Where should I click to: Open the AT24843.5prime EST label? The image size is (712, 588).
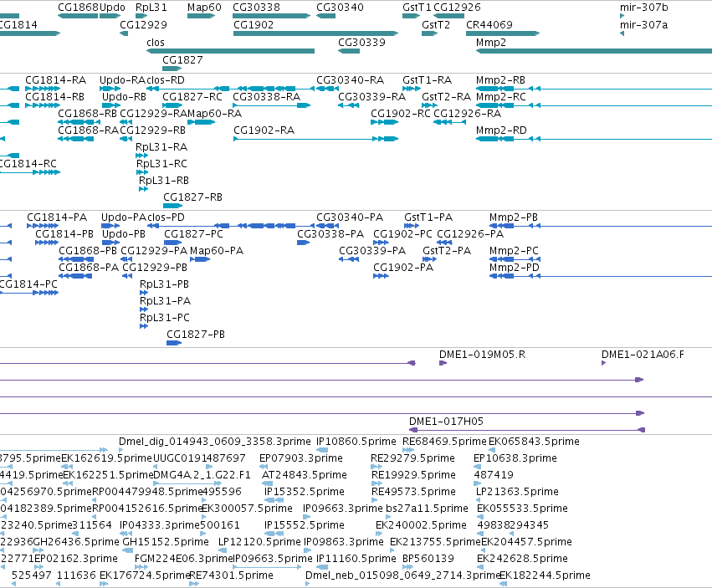pyautogui.click(x=305, y=475)
